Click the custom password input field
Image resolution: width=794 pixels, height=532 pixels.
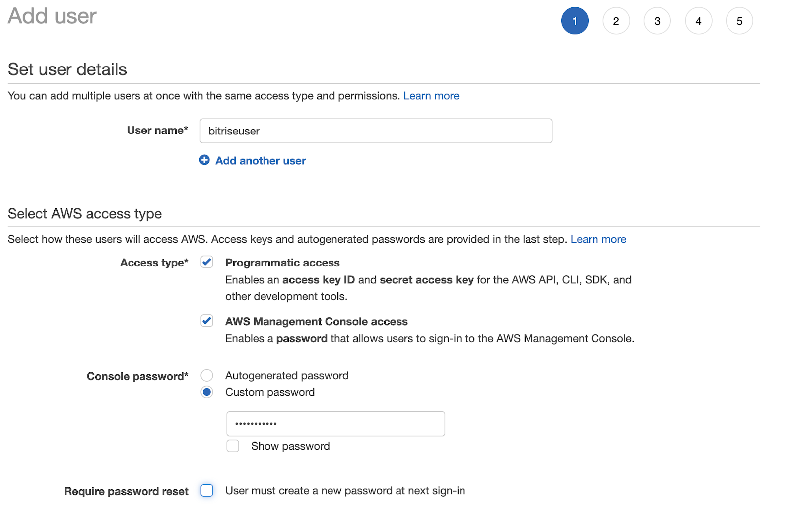tap(336, 424)
